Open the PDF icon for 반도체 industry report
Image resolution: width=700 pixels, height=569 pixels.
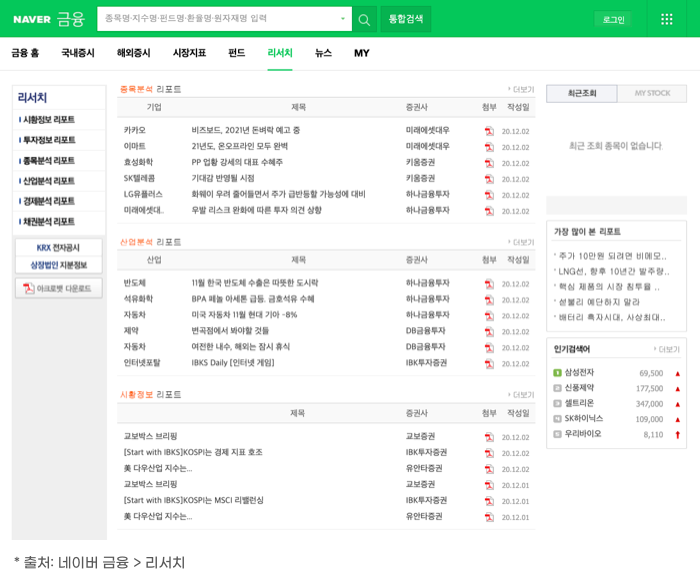click(489, 284)
